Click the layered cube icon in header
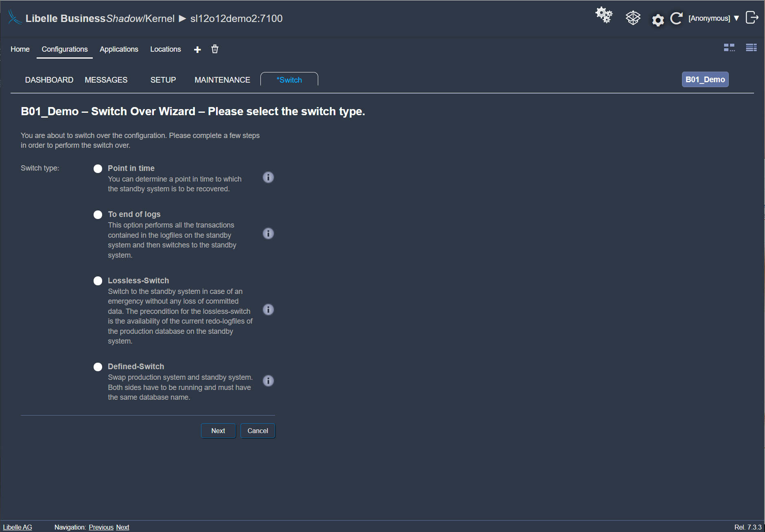This screenshot has width=765, height=532. (633, 18)
